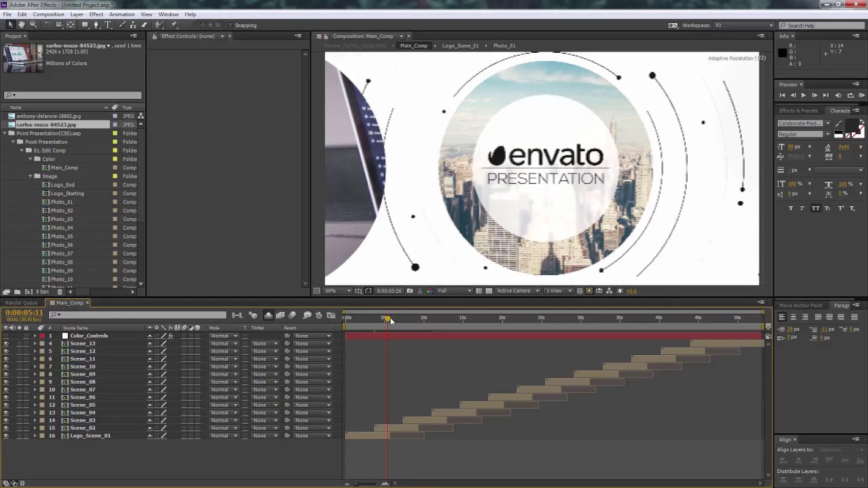Viewport: 868px width, 488px height.
Task: Hide Logo_Scene_01 layer with eye toggle
Action: coord(6,436)
